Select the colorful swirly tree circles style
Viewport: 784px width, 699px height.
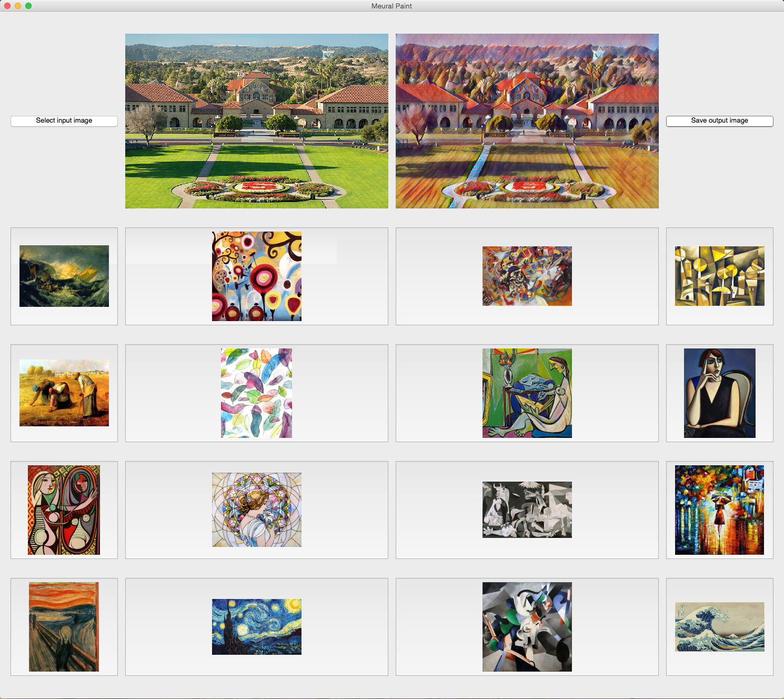257,276
